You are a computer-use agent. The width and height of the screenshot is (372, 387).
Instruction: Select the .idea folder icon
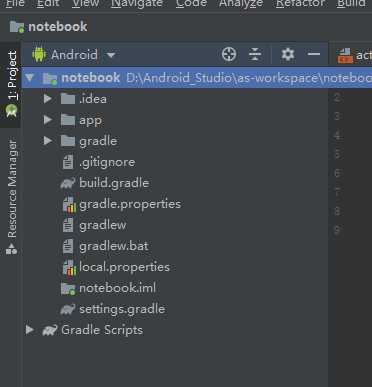(68, 99)
